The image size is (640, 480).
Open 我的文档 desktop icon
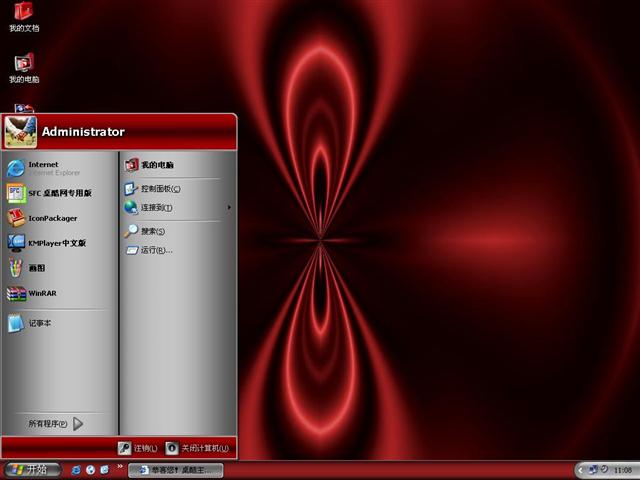24,16
